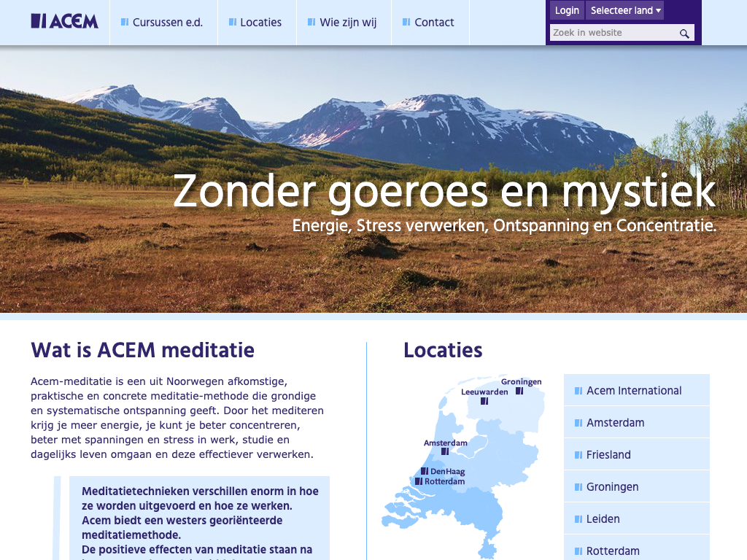Click the ACEM logo in header

(64, 21)
